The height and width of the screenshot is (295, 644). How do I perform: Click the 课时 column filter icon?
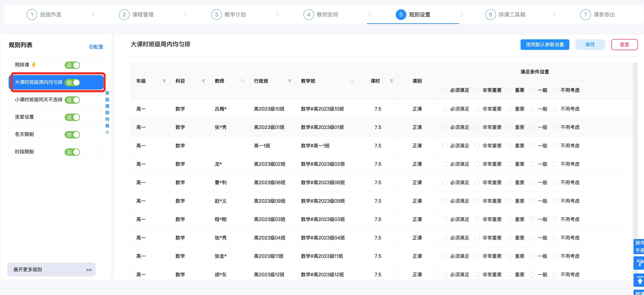point(392,81)
